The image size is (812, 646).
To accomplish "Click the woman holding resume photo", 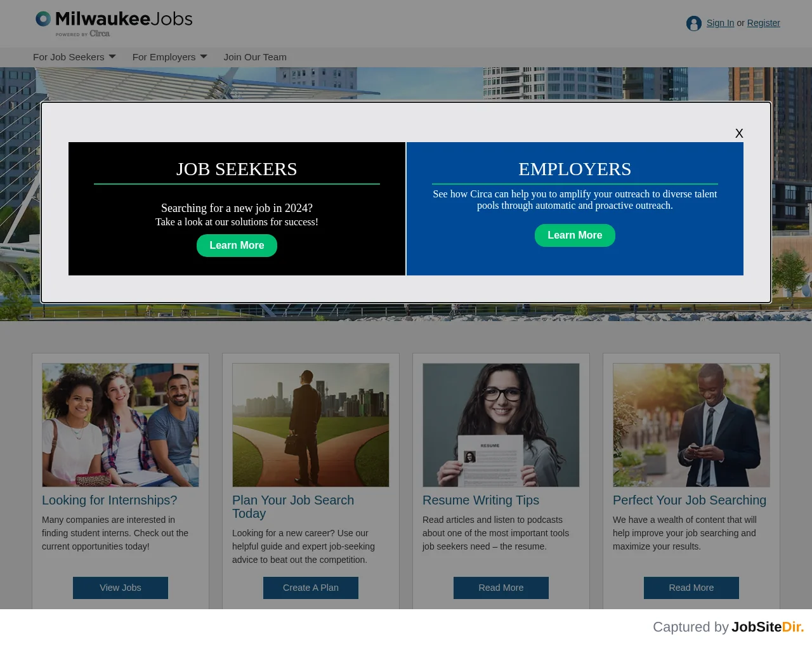I will pos(501,425).
